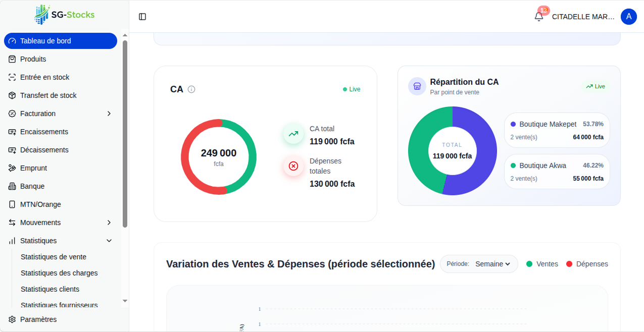This screenshot has width=644, height=332.
Task: Collapse the Statistiques submenu chevron
Action: coord(109,241)
